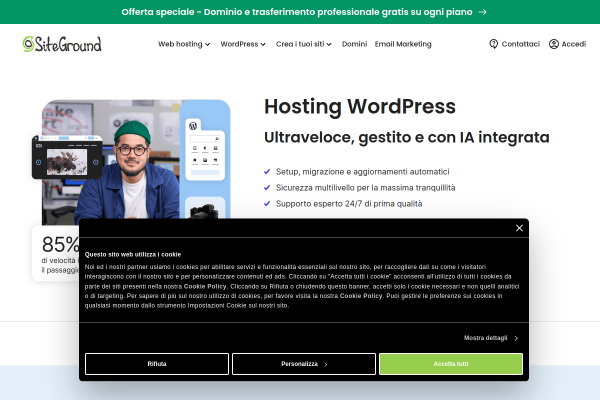
Task: Click the 'Questo sito web utilizza i cookie' heading
Action: (x=133, y=255)
